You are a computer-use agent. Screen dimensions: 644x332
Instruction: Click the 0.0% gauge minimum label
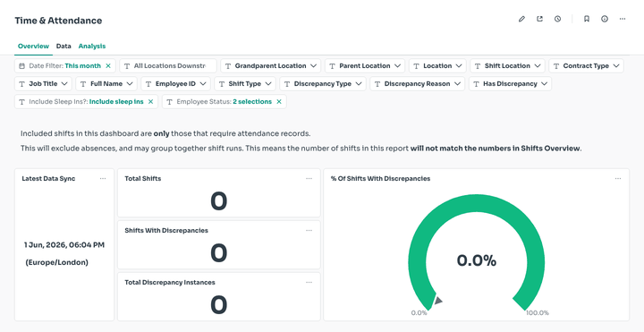419,312
